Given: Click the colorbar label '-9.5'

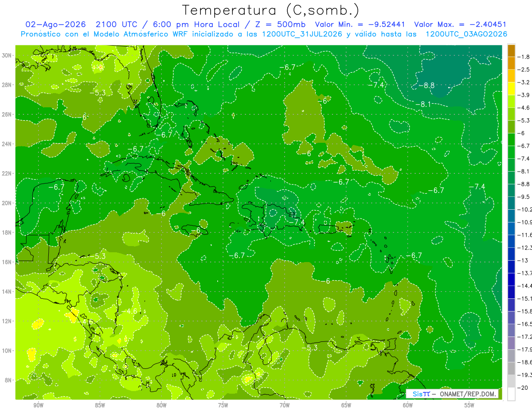Looking at the screenshot, I should pyautogui.click(x=524, y=197).
